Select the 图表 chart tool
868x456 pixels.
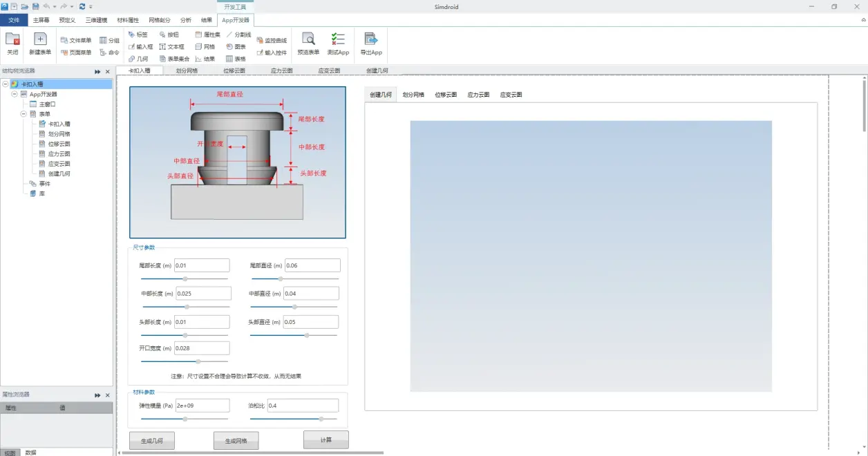236,47
